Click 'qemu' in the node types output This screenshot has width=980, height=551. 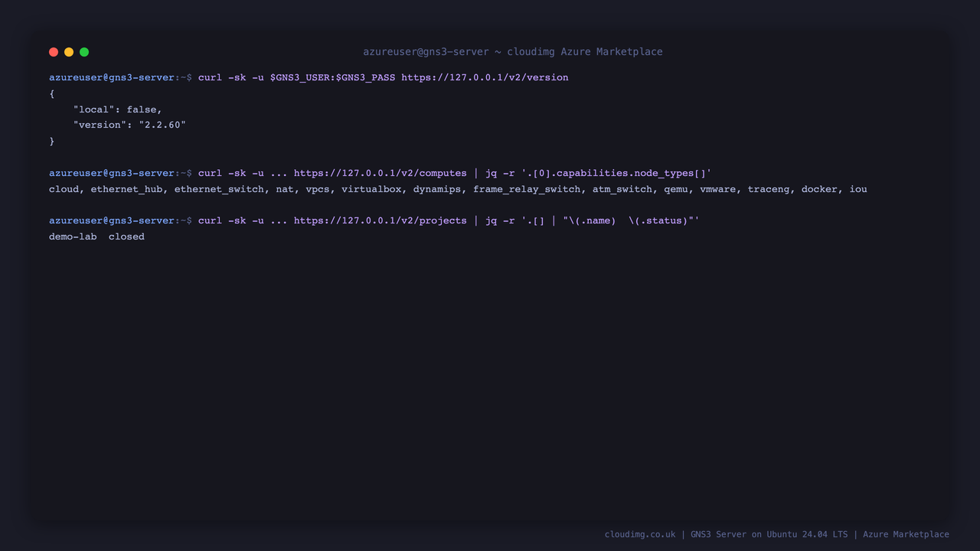point(676,189)
